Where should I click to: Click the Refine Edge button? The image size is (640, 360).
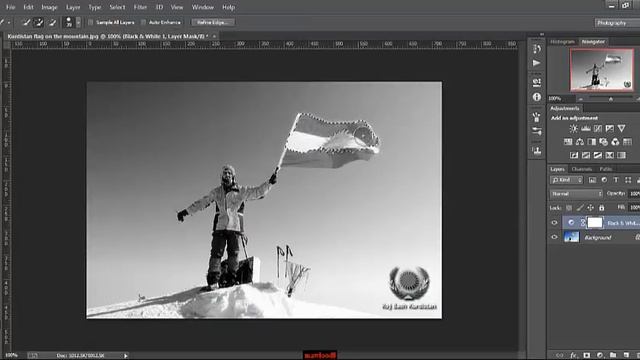coord(213,22)
